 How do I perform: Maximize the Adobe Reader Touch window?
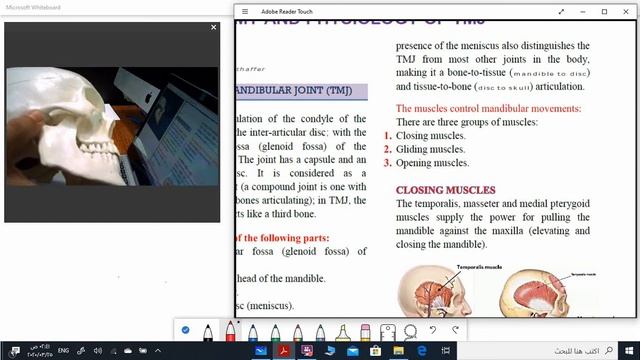[x=604, y=11]
